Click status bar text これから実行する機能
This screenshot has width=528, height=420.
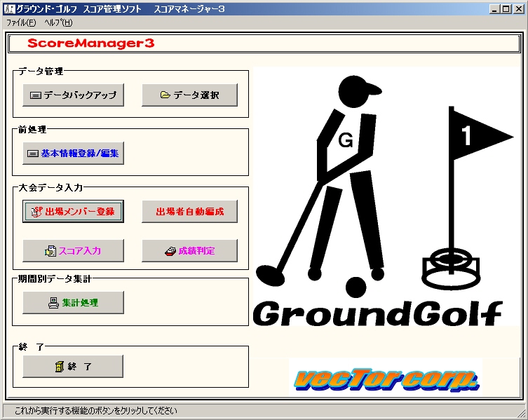pos(95,411)
